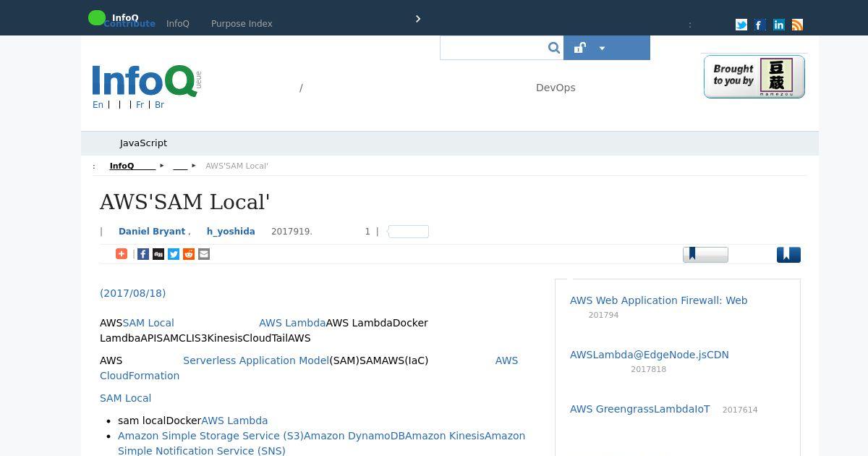The height and width of the screenshot is (456, 868).
Task: Click the InfoQ logo
Action: pyautogui.click(x=147, y=81)
